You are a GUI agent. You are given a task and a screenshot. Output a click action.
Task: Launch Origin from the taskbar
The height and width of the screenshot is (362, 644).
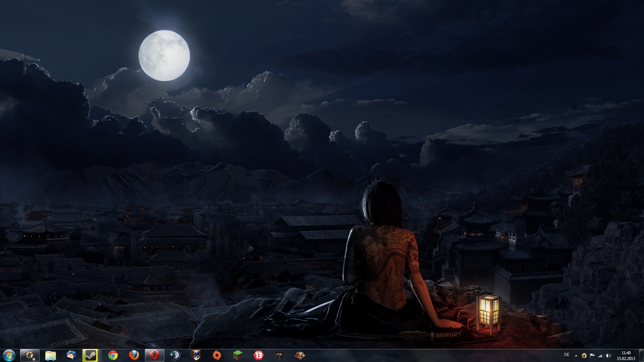pyautogui.click(x=217, y=355)
